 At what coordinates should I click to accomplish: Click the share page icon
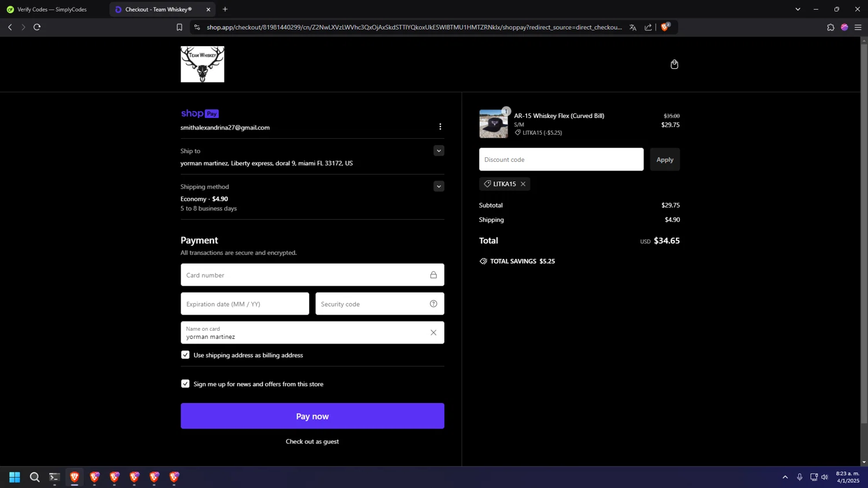click(x=648, y=27)
